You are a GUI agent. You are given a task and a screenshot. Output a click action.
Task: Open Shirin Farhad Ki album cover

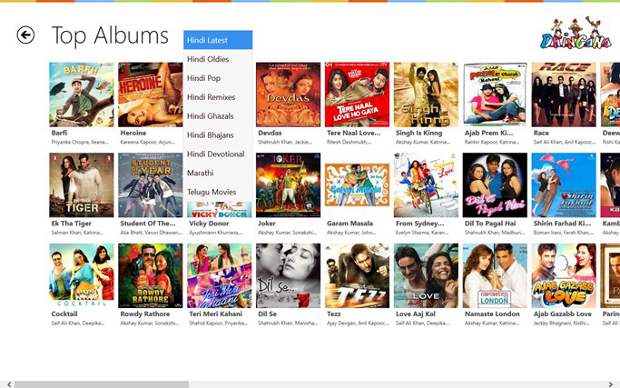click(x=564, y=185)
